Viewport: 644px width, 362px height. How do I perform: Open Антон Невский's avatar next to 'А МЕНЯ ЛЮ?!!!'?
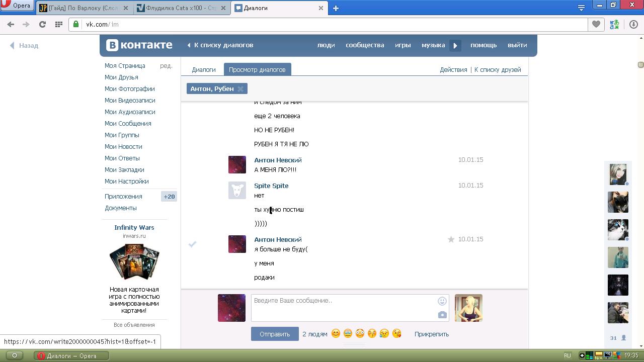click(x=237, y=164)
